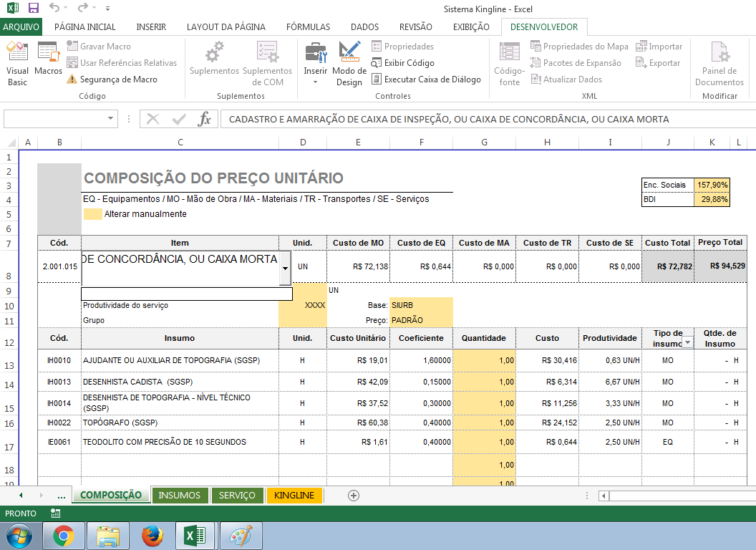Open the Visual Basic editor
The height and width of the screenshot is (550, 756).
(17, 64)
